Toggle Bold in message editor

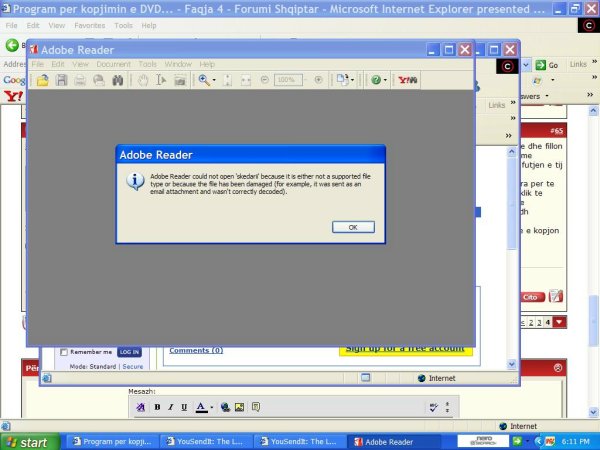tap(157, 407)
